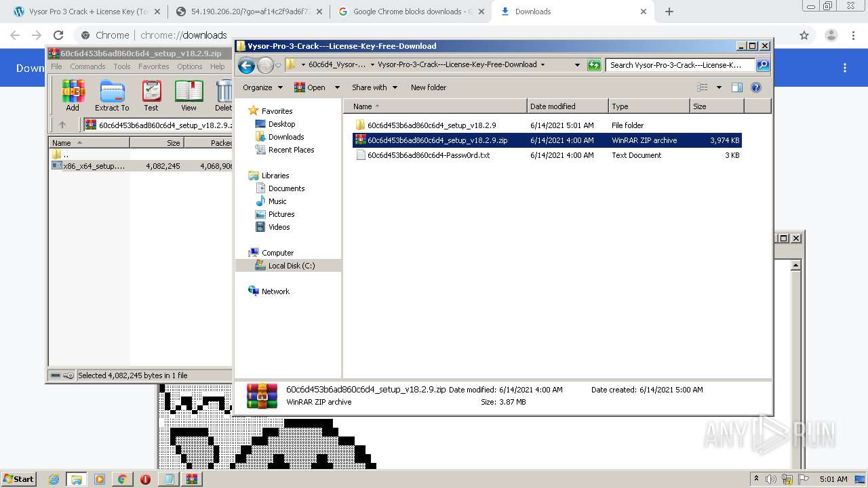The height and width of the screenshot is (488, 868).
Task: Open address bar history dropdown
Action: click(577, 65)
